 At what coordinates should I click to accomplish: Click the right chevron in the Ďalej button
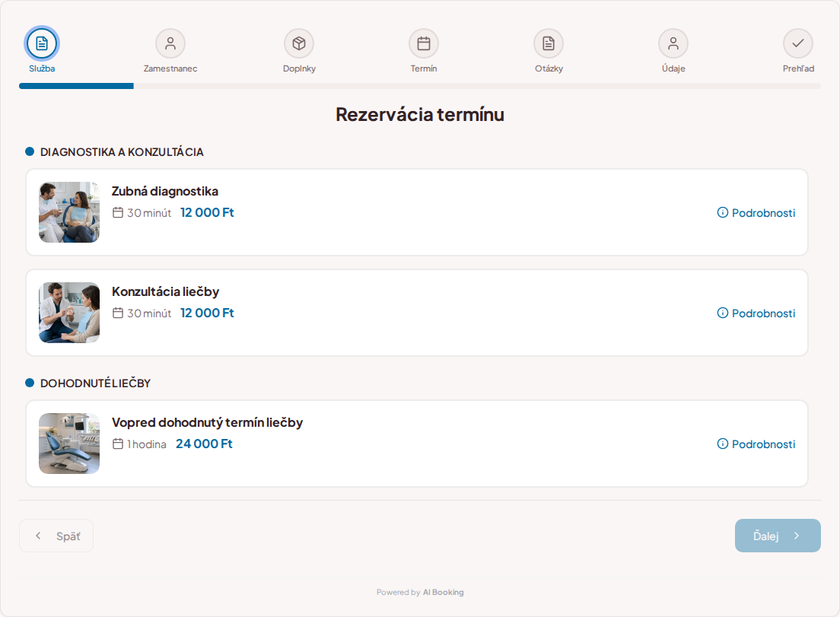coord(797,536)
